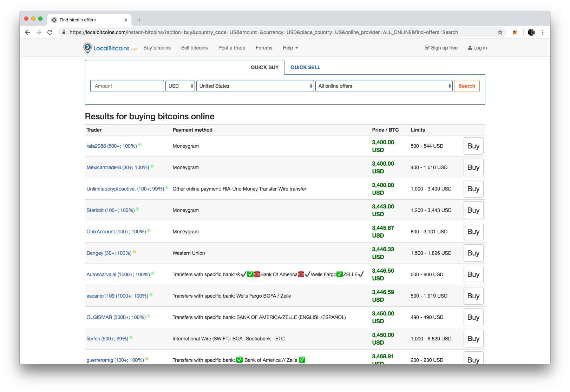Screen dimensions: 570x392
Task: Open trader Unlimitedcryptoactive. profile
Action: (x=125, y=189)
